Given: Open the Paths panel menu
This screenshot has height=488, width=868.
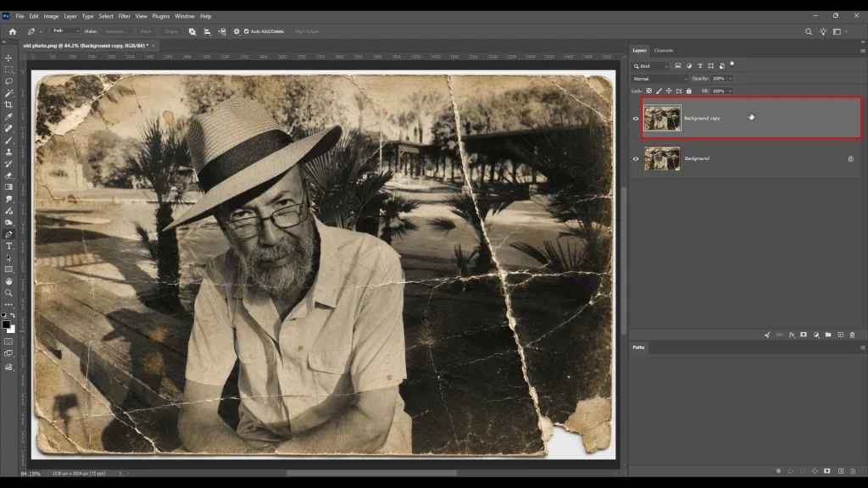Looking at the screenshot, I should pos(862,347).
